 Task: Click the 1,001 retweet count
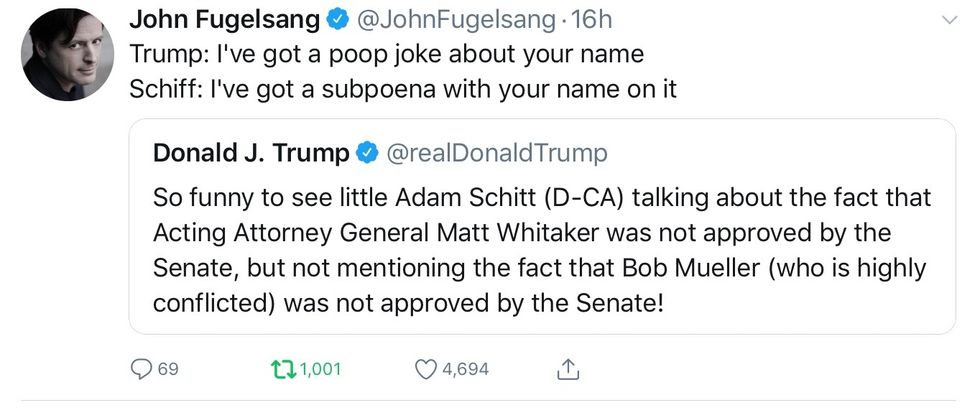pos(320,369)
